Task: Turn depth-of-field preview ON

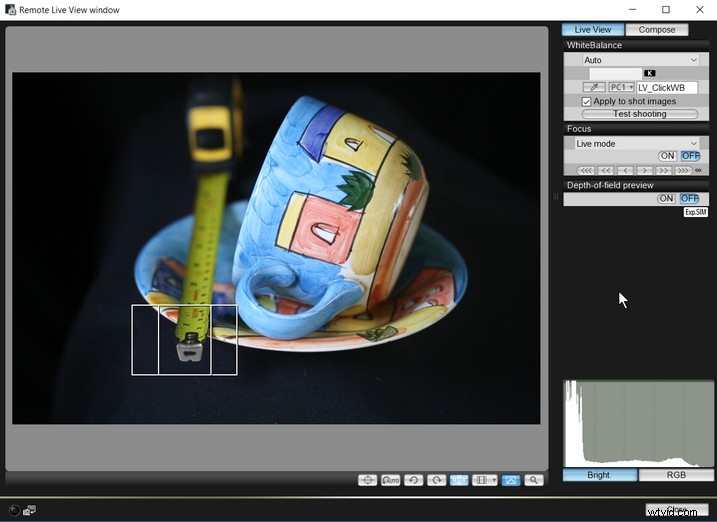Action: click(666, 198)
